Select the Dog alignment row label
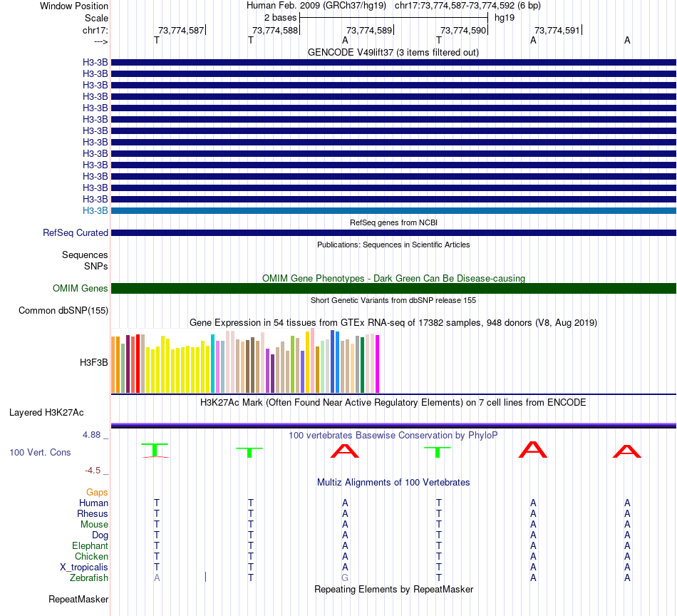This screenshot has width=677, height=616. click(100, 535)
